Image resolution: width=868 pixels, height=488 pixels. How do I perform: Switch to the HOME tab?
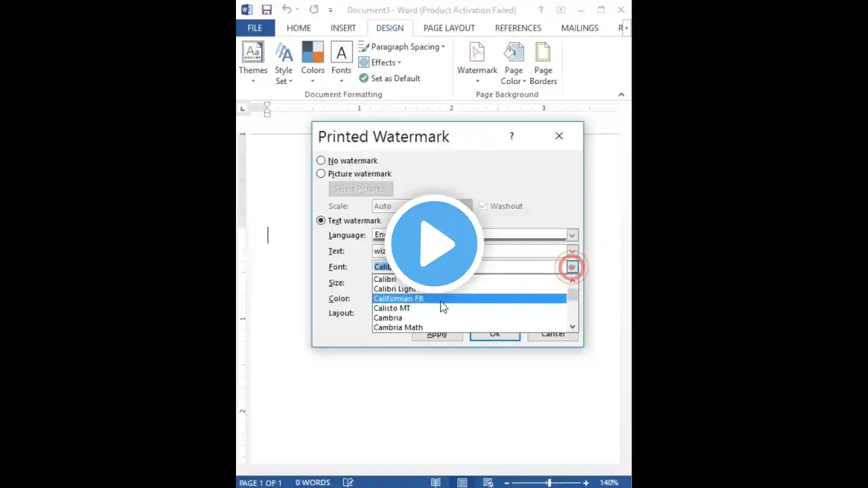(298, 28)
